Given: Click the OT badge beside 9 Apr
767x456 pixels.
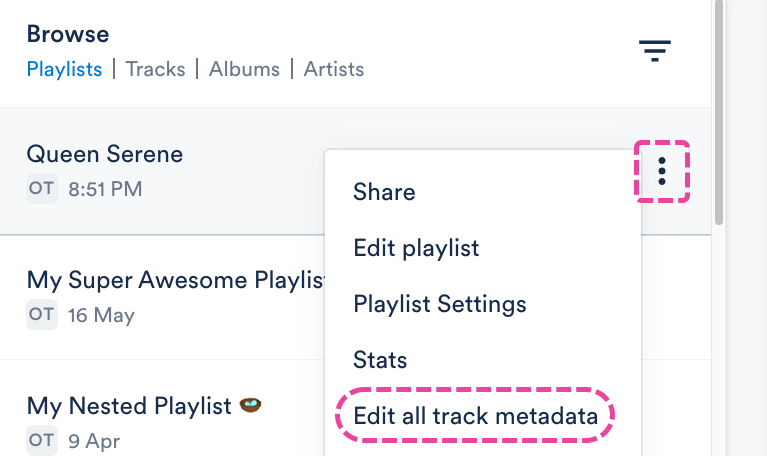Looking at the screenshot, I should 41,440.
